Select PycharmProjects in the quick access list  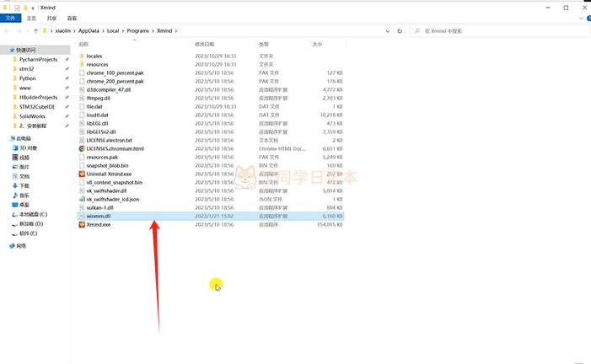point(37,60)
